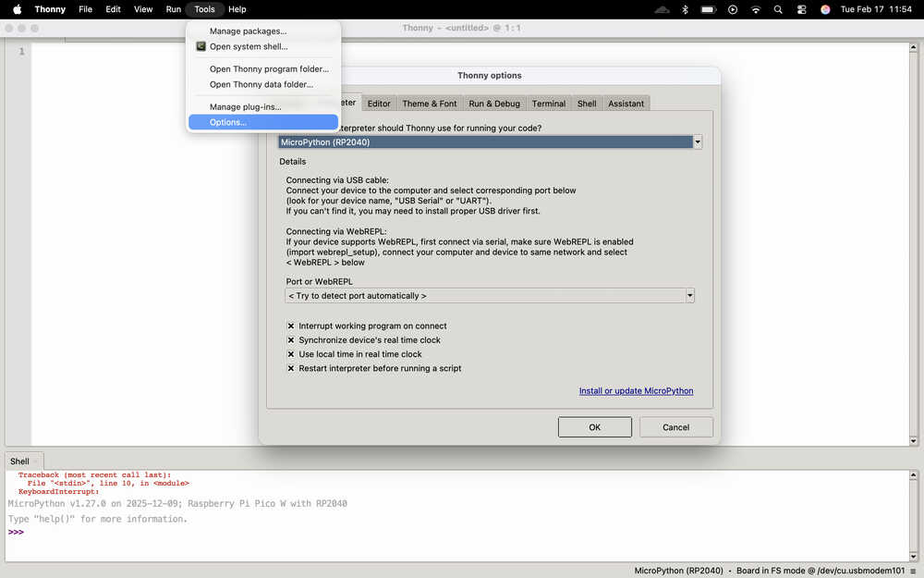Open the Apple menu
Image resolution: width=924 pixels, height=578 pixels.
point(17,9)
